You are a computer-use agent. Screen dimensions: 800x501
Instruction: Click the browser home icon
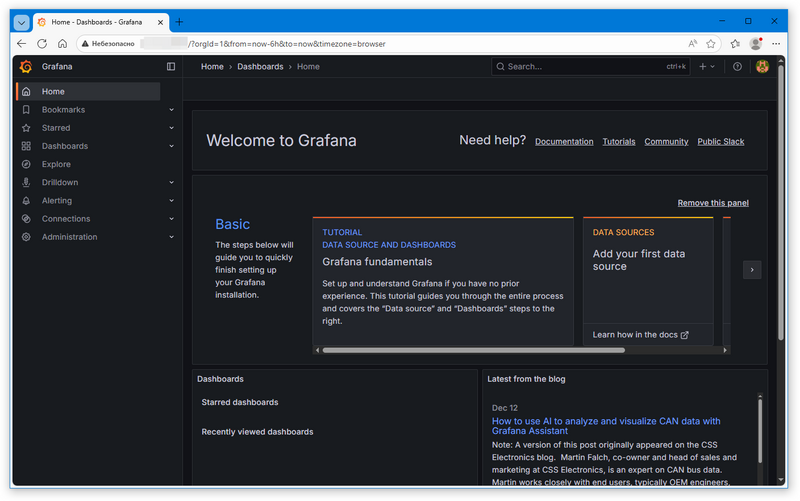(62, 44)
